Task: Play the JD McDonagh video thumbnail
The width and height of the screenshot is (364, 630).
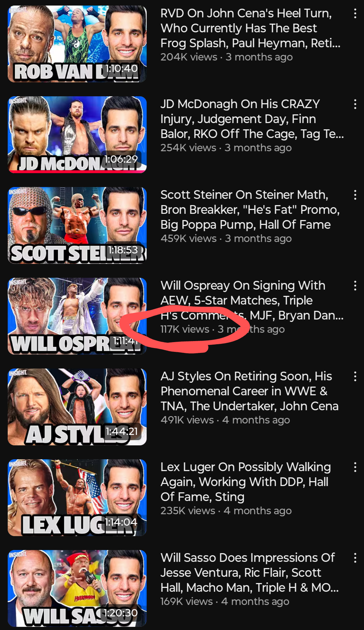Action: coord(77,135)
